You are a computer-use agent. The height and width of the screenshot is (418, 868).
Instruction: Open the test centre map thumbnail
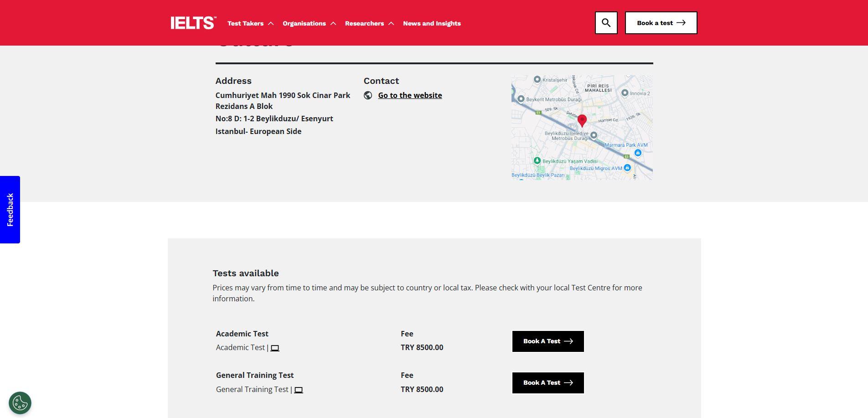point(582,128)
